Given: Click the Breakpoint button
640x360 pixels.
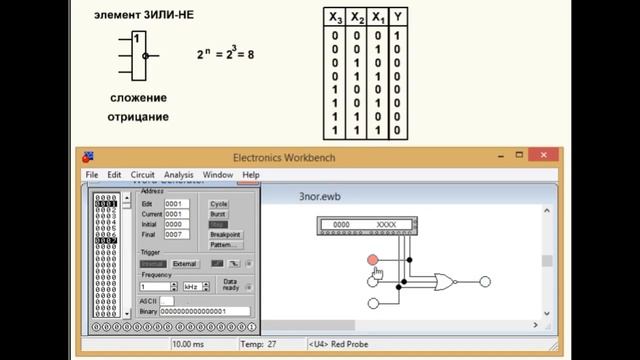Looking at the screenshot, I should pos(226,235).
